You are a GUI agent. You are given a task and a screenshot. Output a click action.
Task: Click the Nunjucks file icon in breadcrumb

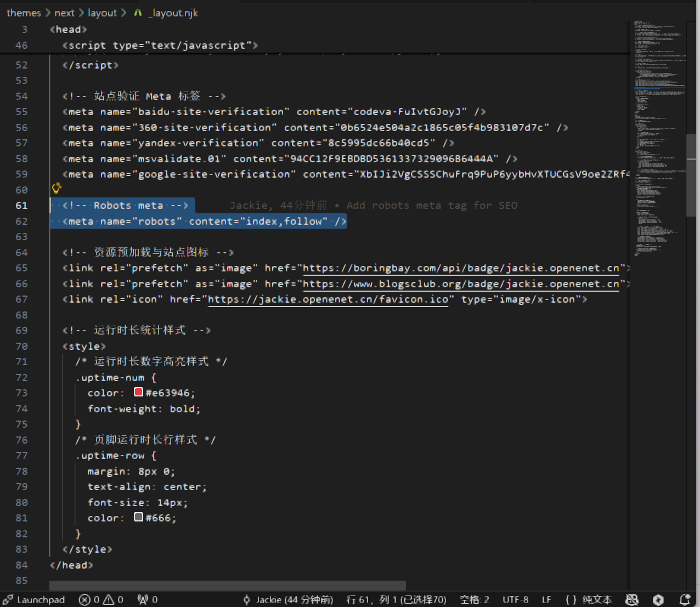pyautogui.click(x=138, y=13)
